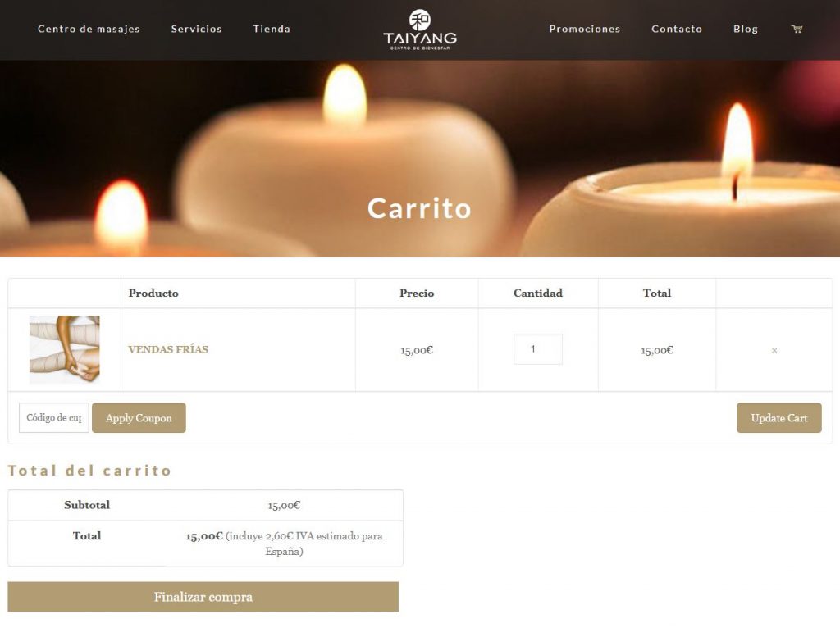The image size is (840, 628).
Task: Change the quantity value for VENDAS FRÍAS
Action: click(537, 349)
